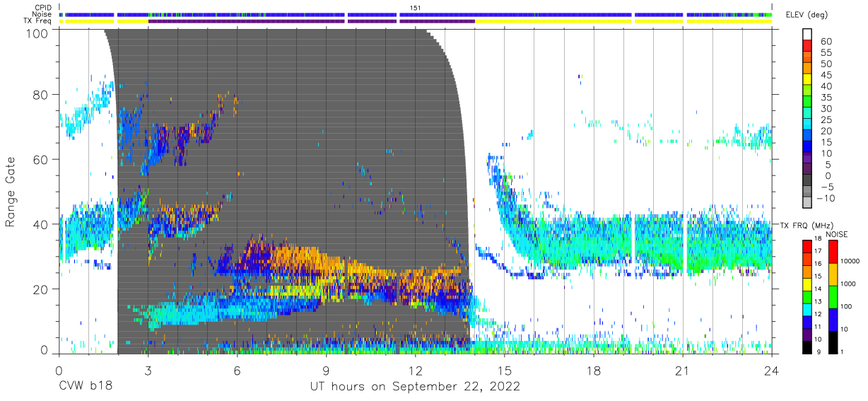
Task: Click the Range Gate tick label 20
Action: 40,288
